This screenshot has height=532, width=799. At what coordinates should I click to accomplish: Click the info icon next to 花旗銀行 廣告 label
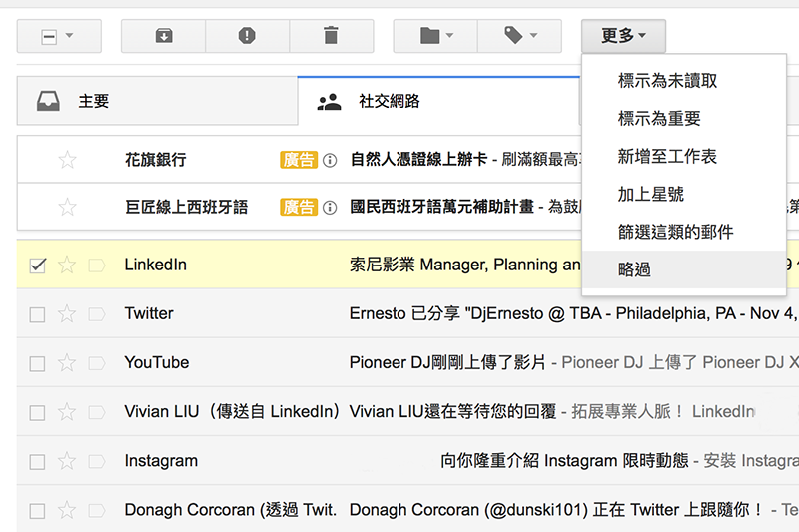(x=330, y=160)
